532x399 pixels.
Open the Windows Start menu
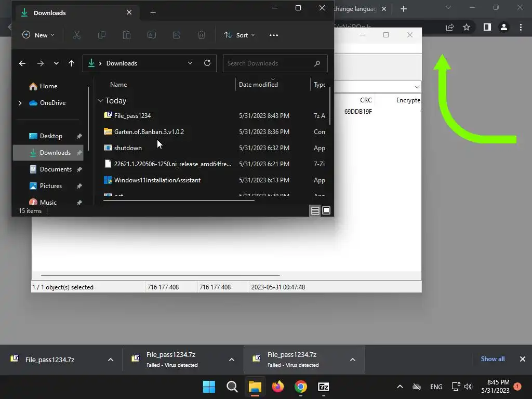(209, 387)
